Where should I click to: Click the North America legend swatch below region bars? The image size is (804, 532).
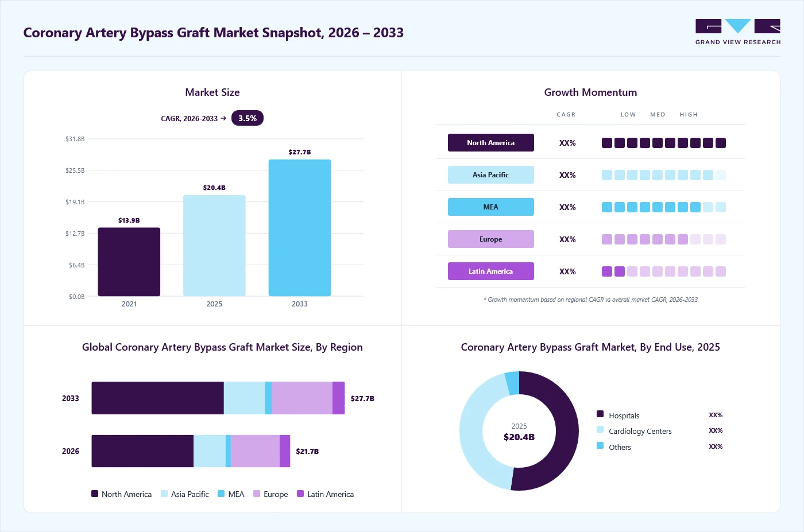tap(95, 494)
